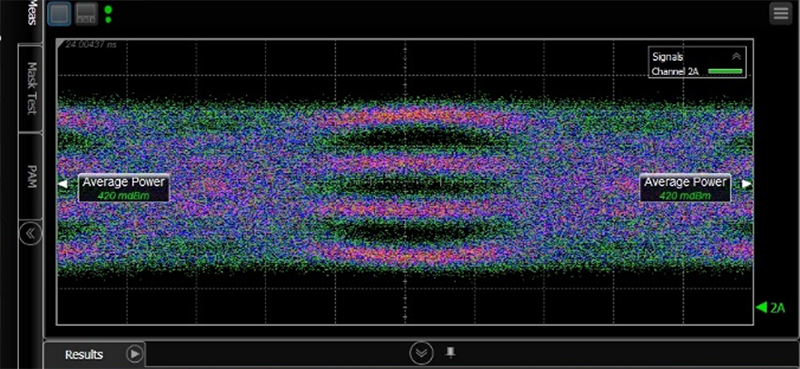Collapse the side panel with double-left chevron
The height and width of the screenshot is (369, 800).
[30, 234]
